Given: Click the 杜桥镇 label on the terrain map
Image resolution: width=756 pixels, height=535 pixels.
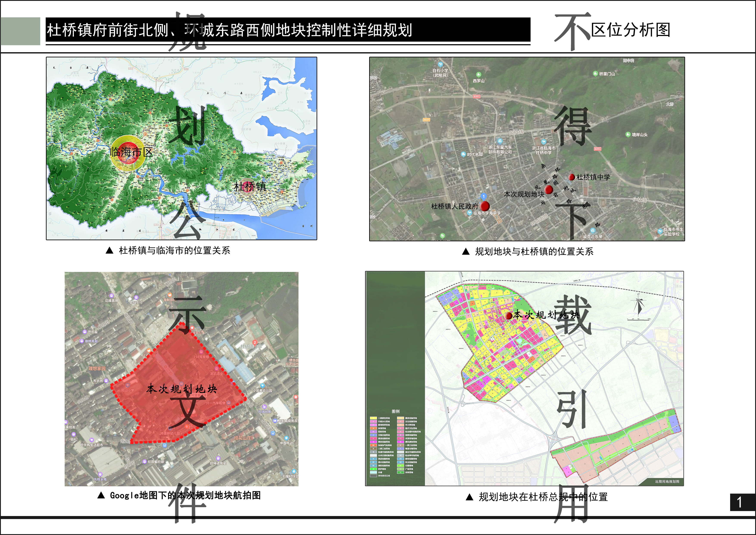Looking at the screenshot, I should [250, 187].
